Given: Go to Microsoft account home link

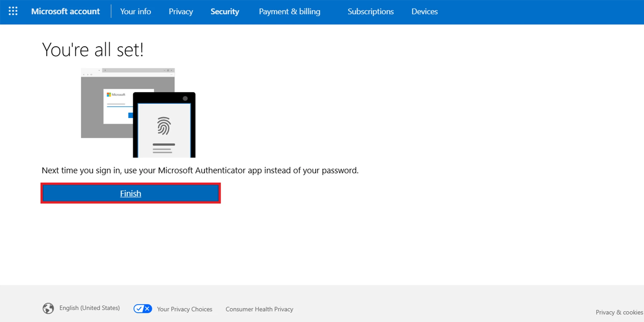Looking at the screenshot, I should (x=65, y=11).
